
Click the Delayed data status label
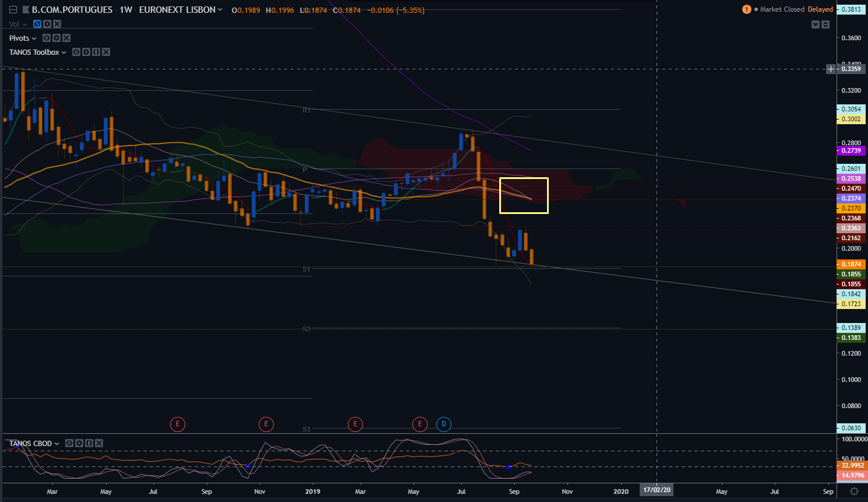tap(820, 9)
